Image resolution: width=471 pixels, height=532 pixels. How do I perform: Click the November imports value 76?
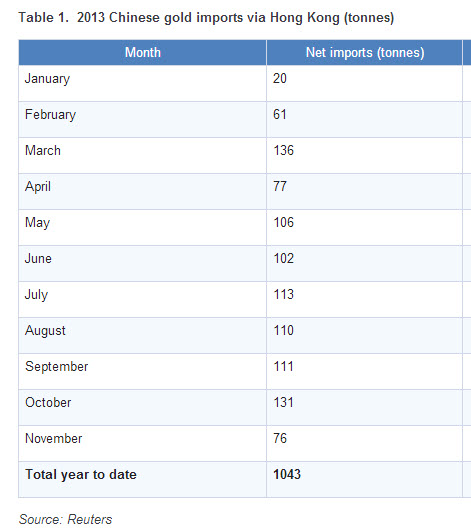coord(280,438)
